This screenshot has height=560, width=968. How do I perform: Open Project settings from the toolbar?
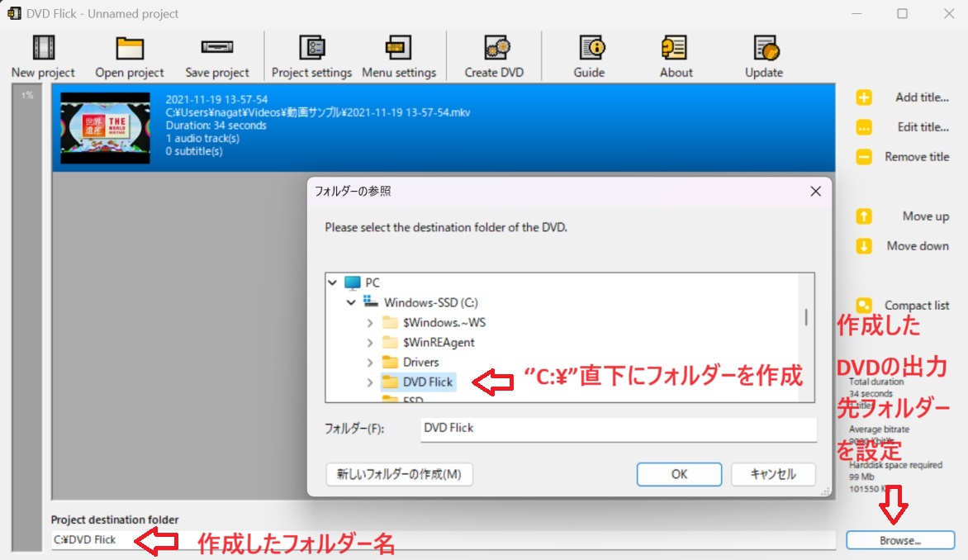(311, 57)
